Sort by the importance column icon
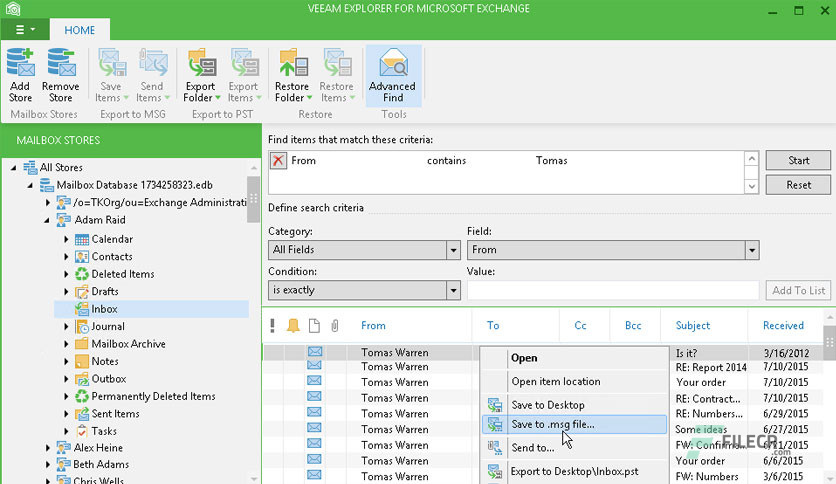This screenshot has width=836, height=484. point(272,325)
